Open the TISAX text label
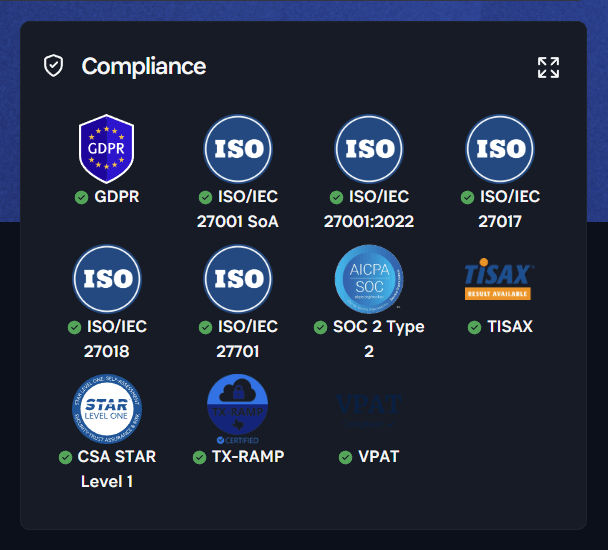The image size is (608, 550). [509, 327]
